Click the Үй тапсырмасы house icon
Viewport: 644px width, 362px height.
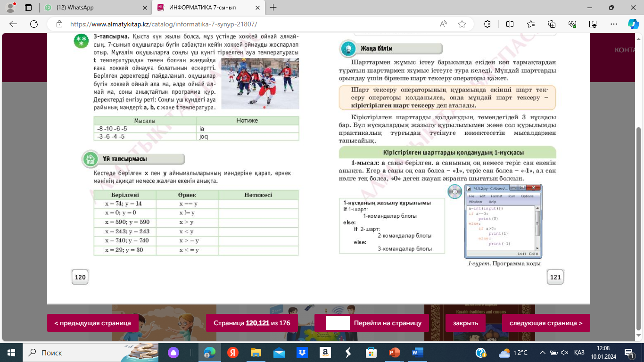point(90,159)
